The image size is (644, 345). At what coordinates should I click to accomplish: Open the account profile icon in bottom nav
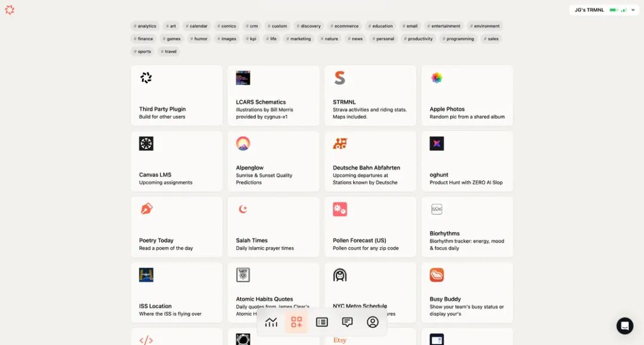tap(373, 322)
